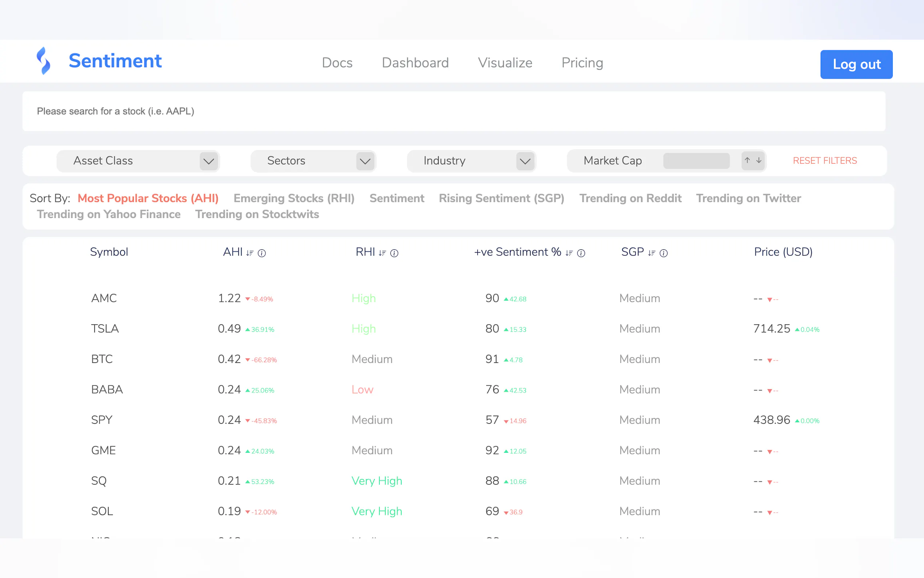
Task: Go to the Dashboard menu item
Action: [x=415, y=63]
